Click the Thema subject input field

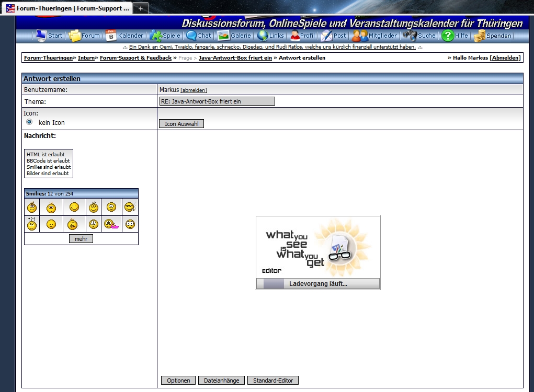click(x=217, y=101)
